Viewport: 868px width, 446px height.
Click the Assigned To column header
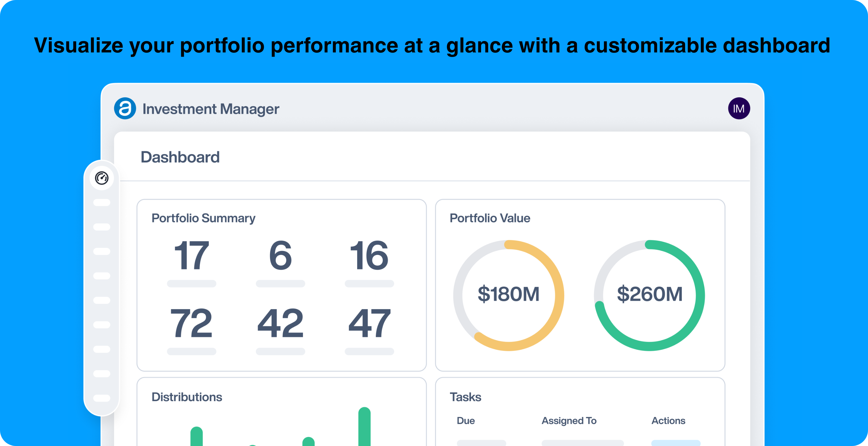pos(569,421)
